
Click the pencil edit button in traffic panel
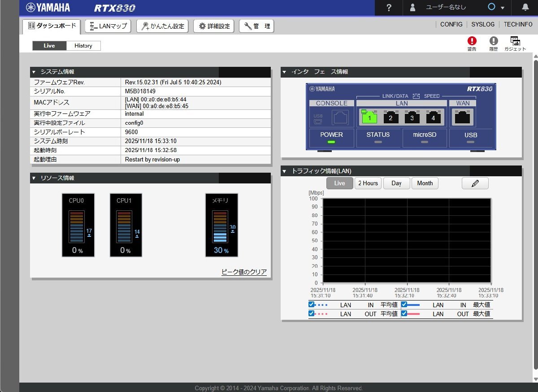(x=475, y=183)
